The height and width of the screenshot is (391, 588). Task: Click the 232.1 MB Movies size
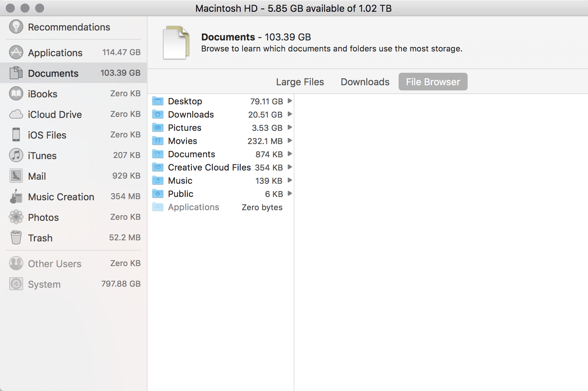(265, 141)
